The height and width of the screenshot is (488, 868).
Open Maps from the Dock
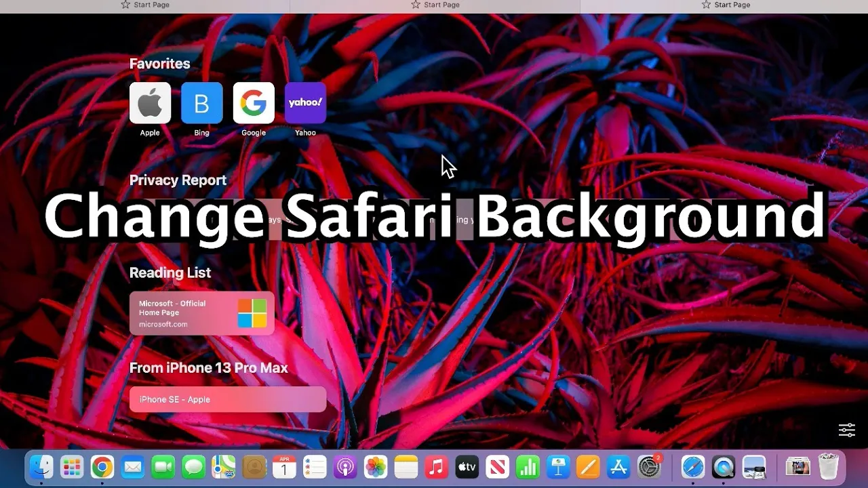coord(224,467)
